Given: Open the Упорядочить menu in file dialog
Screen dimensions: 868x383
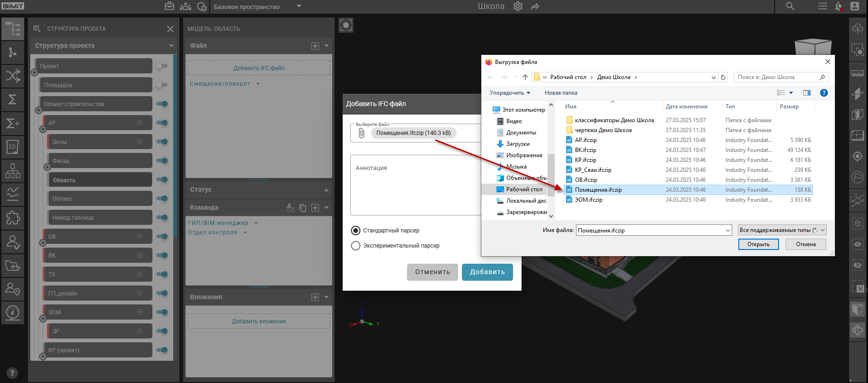Looking at the screenshot, I should [510, 93].
